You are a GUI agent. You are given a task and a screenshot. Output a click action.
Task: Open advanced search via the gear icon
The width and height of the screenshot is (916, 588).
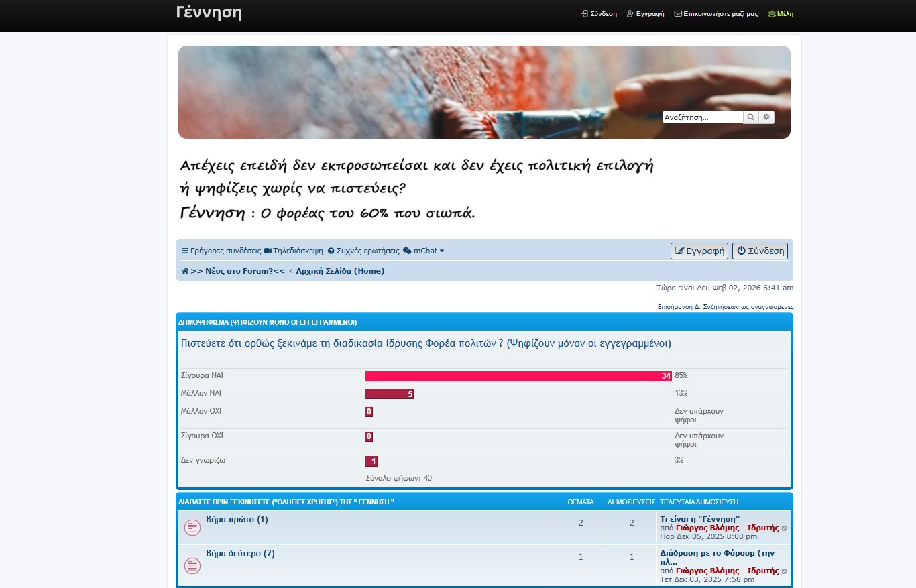766,117
